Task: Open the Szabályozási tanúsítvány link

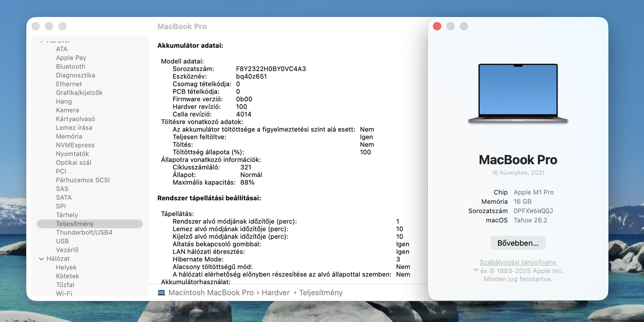Action: tap(518, 262)
